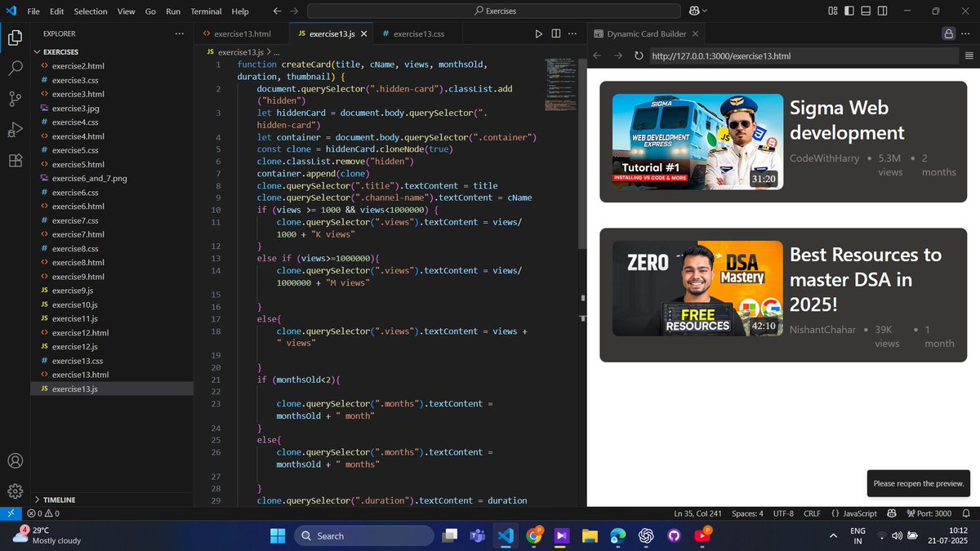Reload the preview page
The width and height of the screenshot is (980, 551).
point(639,56)
